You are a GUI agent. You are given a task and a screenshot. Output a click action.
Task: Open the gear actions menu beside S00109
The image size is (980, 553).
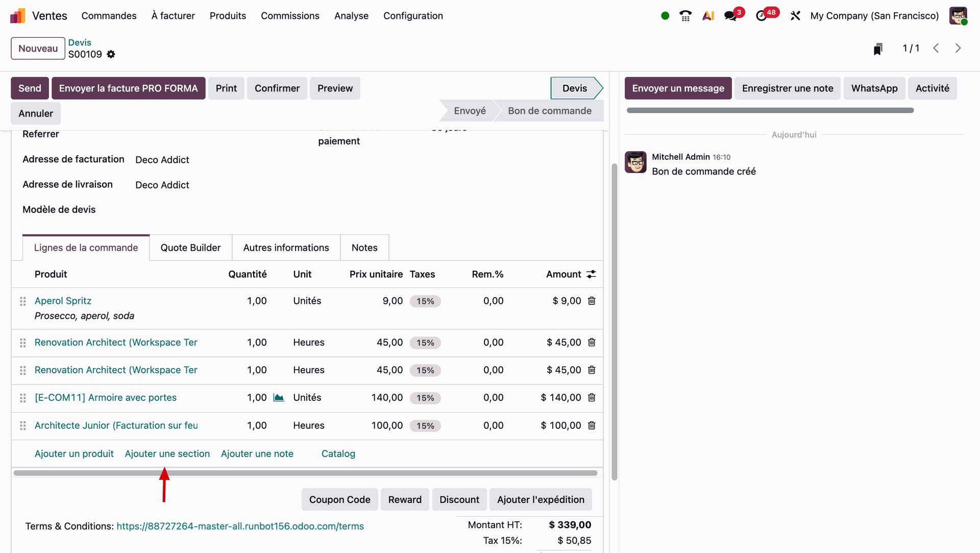(x=111, y=54)
